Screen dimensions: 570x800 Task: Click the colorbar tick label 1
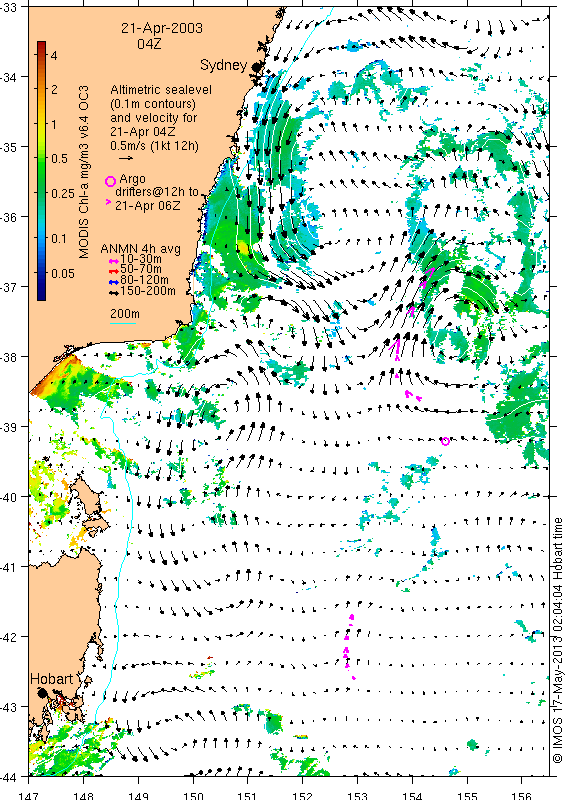54,124
